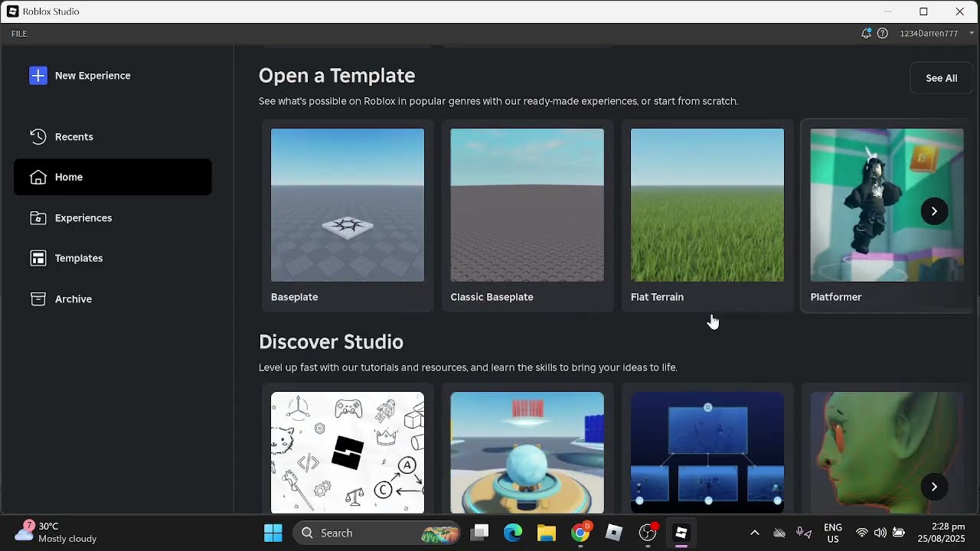The image size is (980, 551).
Task: Open the Windows Start button
Action: coord(273,533)
